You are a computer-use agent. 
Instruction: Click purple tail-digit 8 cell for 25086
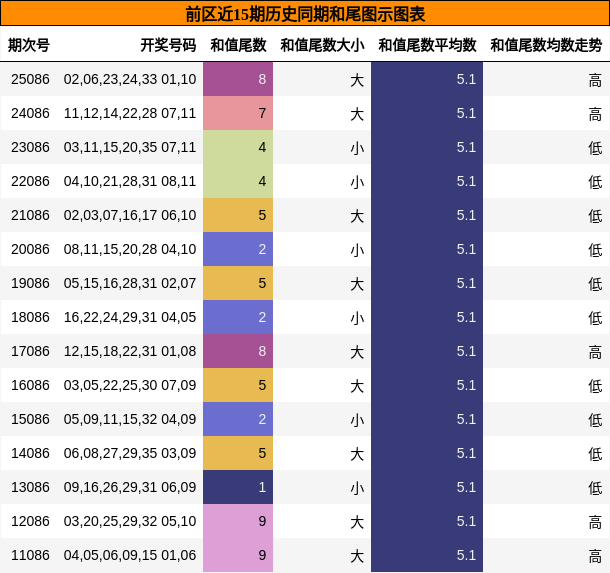(238, 79)
